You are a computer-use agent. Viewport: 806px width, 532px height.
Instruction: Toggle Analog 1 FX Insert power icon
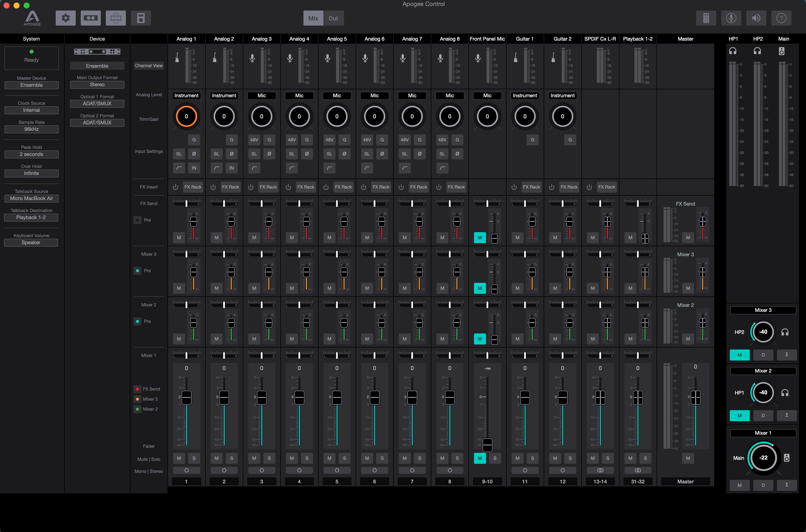tap(176, 187)
